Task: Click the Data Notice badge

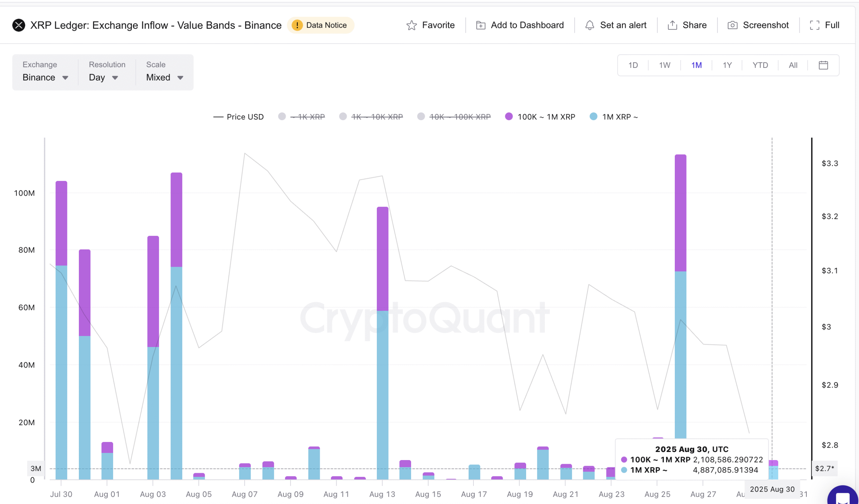Action: [320, 25]
